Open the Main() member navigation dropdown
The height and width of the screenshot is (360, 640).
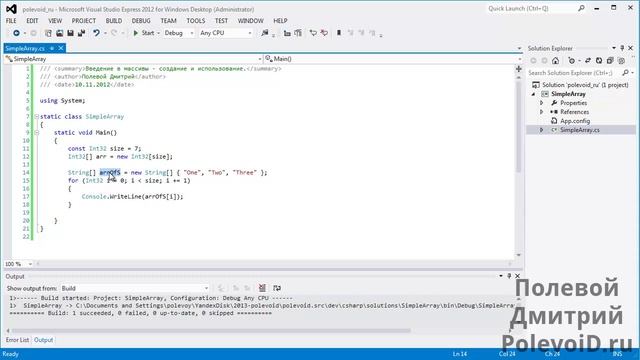coord(393,59)
